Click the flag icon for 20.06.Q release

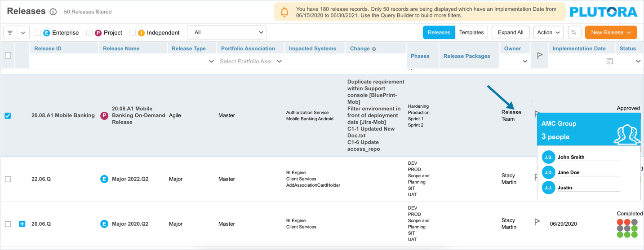click(537, 222)
